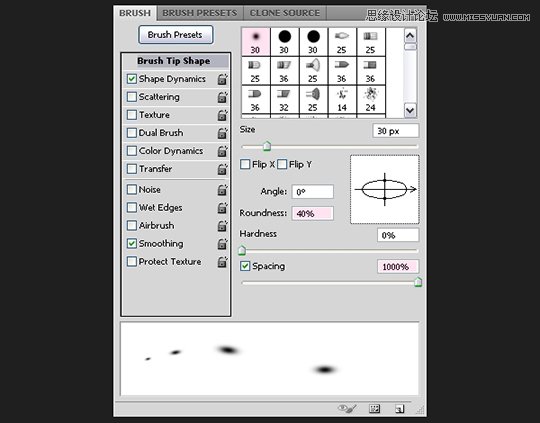
Task: Uncheck the Spacing checkbox
Action: [245, 266]
